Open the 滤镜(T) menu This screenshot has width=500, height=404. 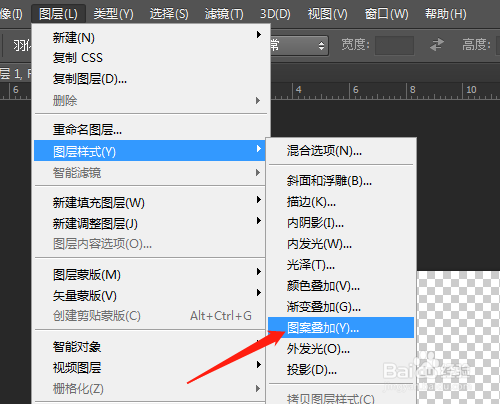click(x=224, y=14)
